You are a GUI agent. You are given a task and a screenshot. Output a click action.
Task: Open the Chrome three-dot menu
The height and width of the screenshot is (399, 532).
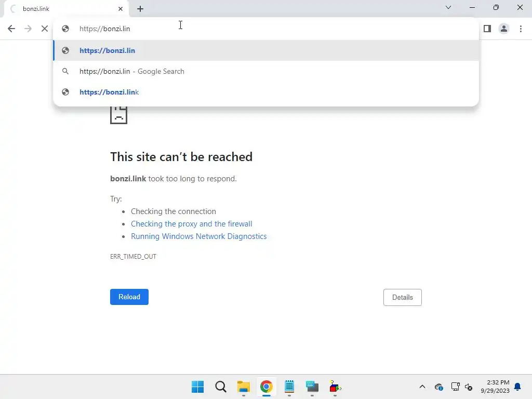pos(521,29)
